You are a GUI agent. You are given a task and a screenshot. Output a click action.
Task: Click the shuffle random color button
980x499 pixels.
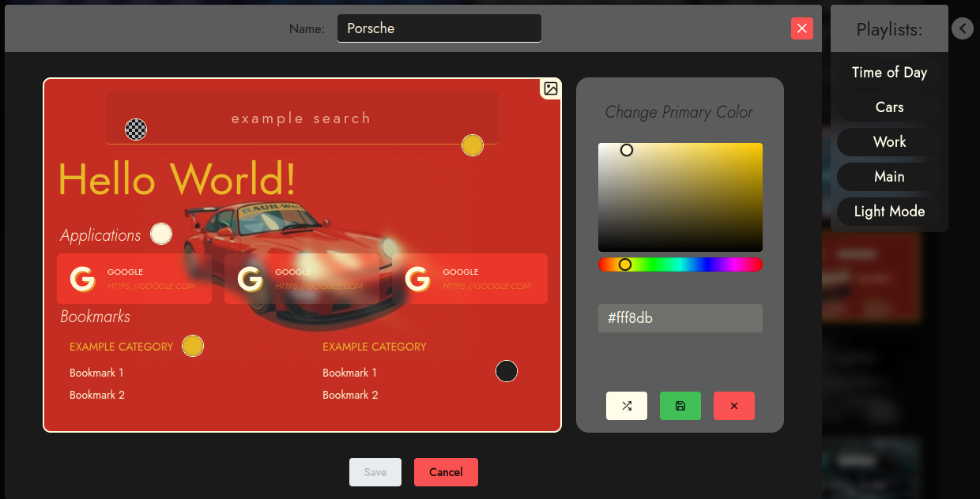[x=627, y=406]
